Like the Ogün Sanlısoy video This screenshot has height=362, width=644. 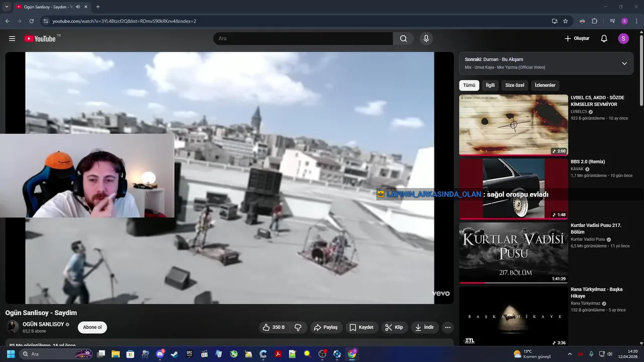(274, 327)
